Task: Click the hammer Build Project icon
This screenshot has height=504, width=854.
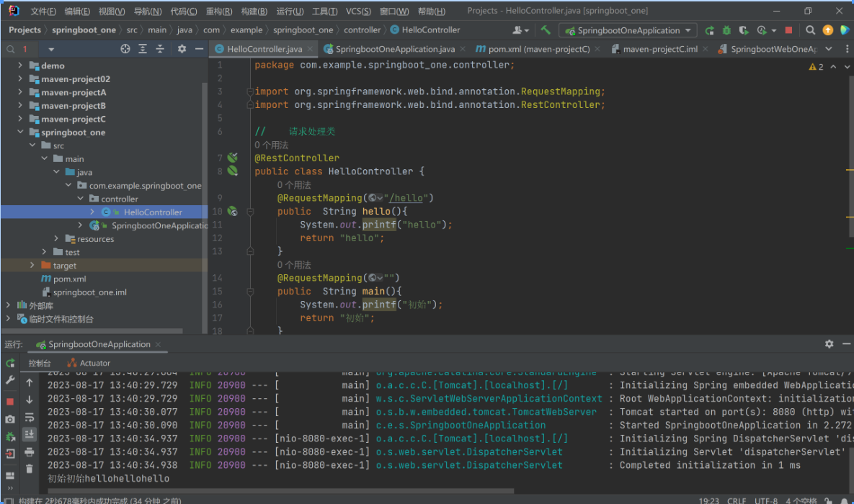Action: pos(546,30)
